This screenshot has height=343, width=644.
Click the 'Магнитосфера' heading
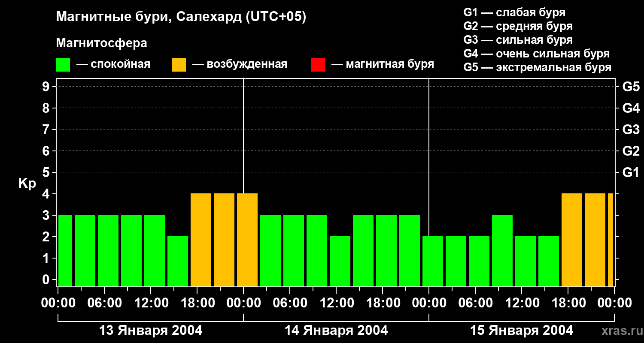tap(101, 43)
